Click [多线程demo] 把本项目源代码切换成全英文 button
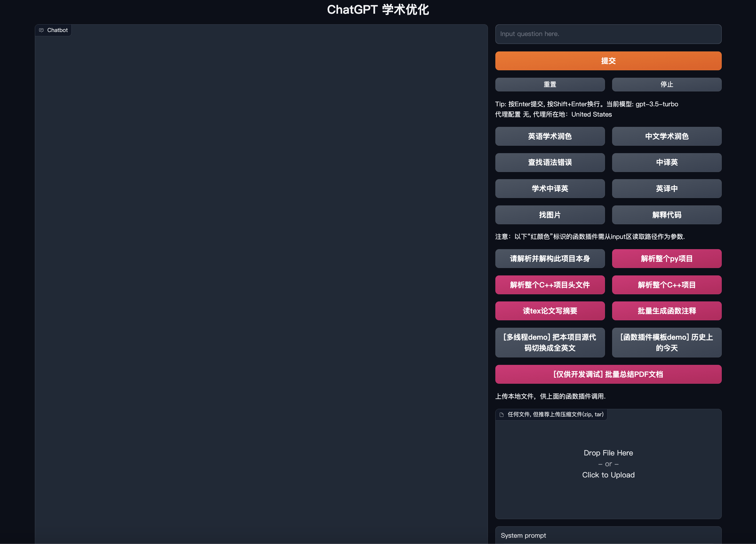 click(x=550, y=343)
